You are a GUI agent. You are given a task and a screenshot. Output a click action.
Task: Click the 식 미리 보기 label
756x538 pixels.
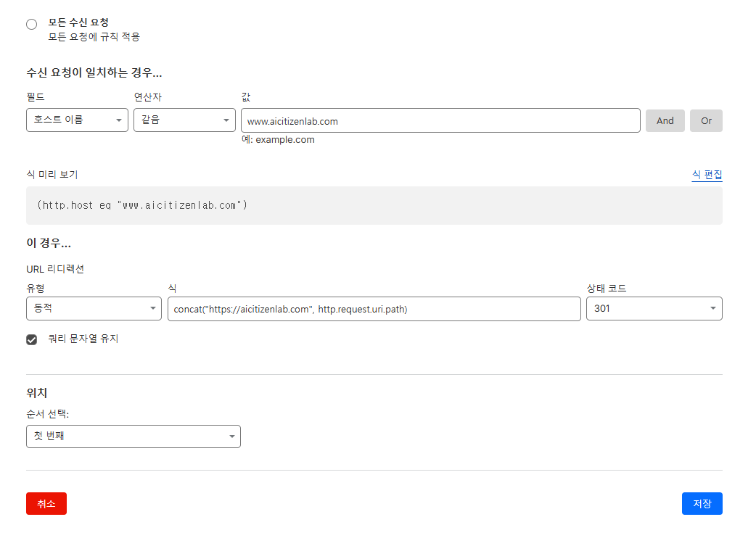(52, 174)
